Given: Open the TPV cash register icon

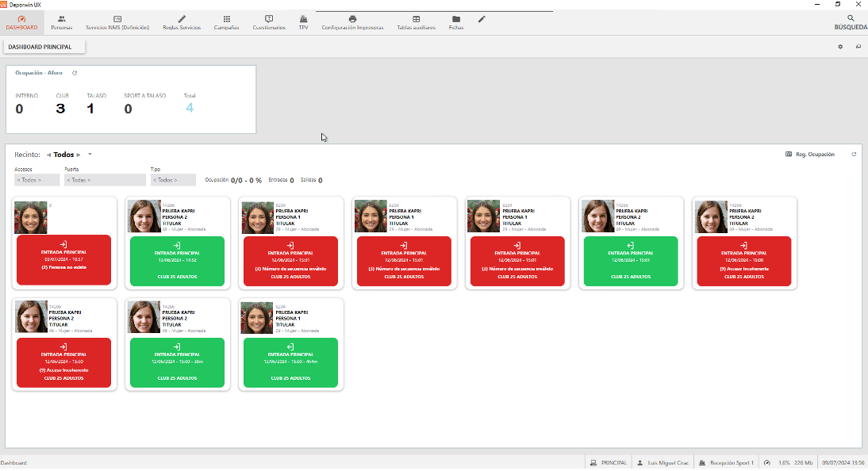Looking at the screenshot, I should (x=303, y=18).
